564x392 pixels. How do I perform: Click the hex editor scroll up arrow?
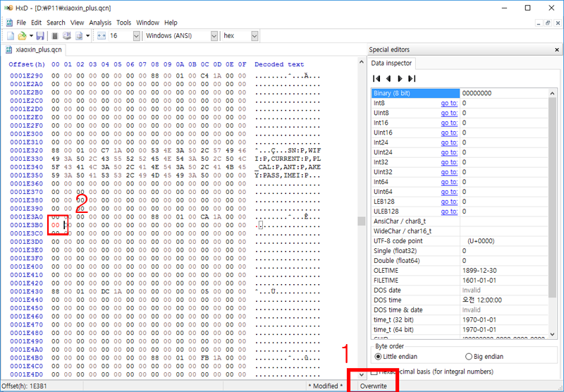pos(362,62)
